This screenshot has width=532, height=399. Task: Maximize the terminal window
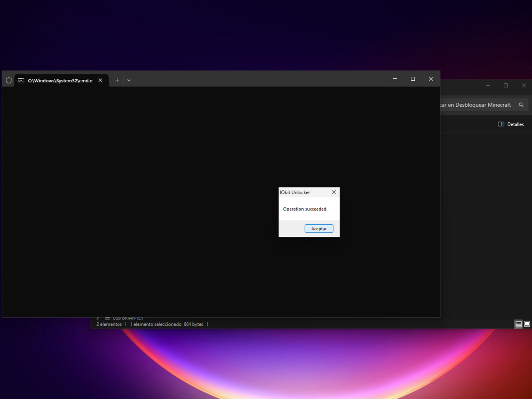click(413, 79)
